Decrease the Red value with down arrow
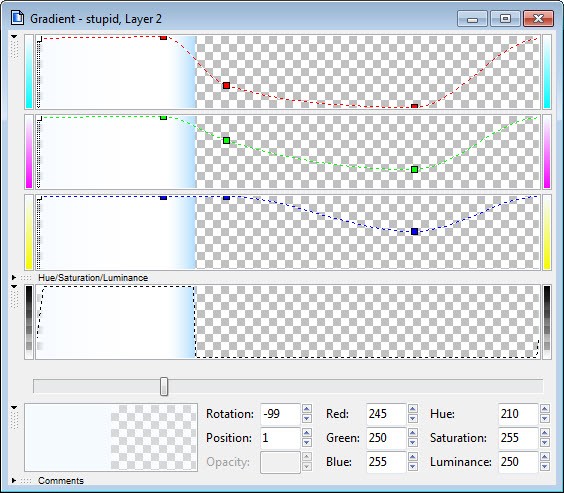 (x=413, y=419)
